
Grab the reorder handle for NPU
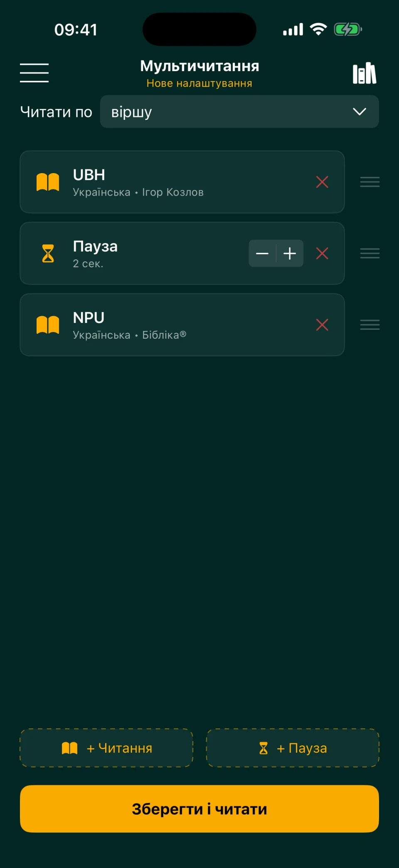coord(370,325)
